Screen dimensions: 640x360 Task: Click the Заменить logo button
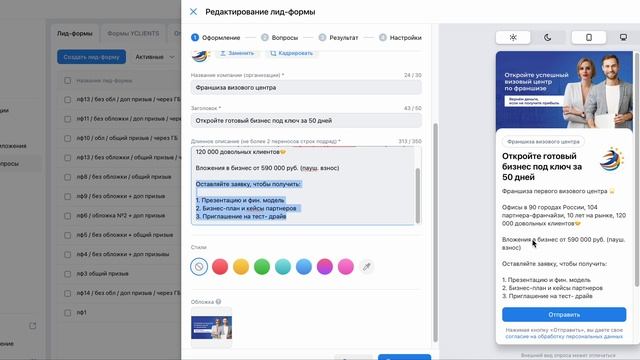point(237,53)
